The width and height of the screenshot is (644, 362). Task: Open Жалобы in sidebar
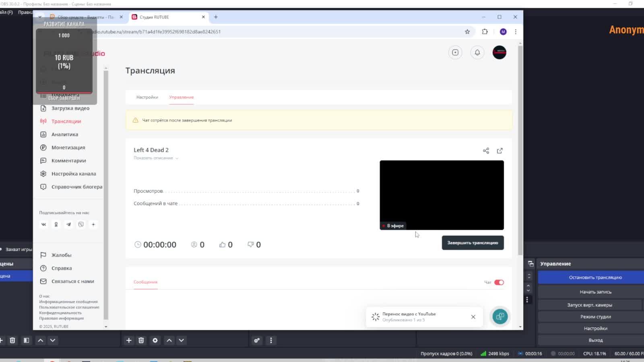[61, 255]
